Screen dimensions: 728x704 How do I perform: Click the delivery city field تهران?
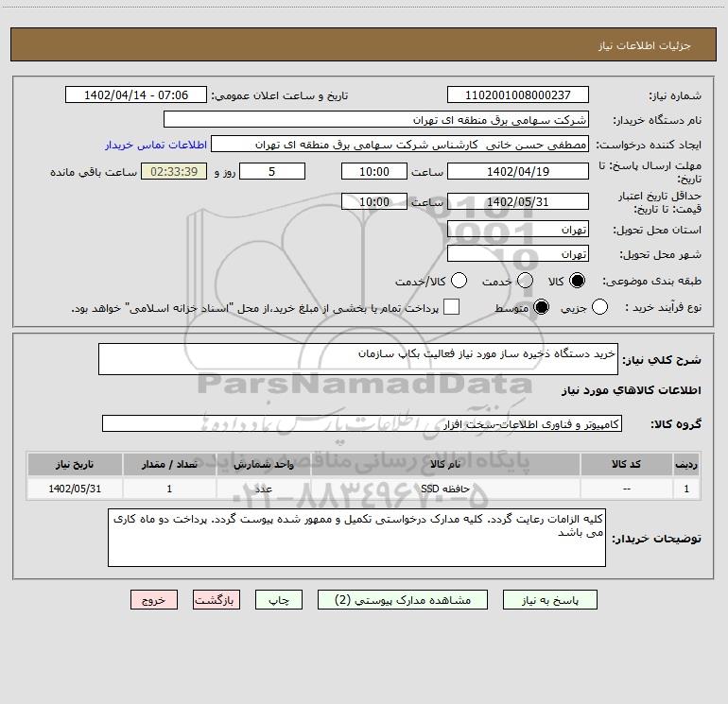(x=518, y=254)
